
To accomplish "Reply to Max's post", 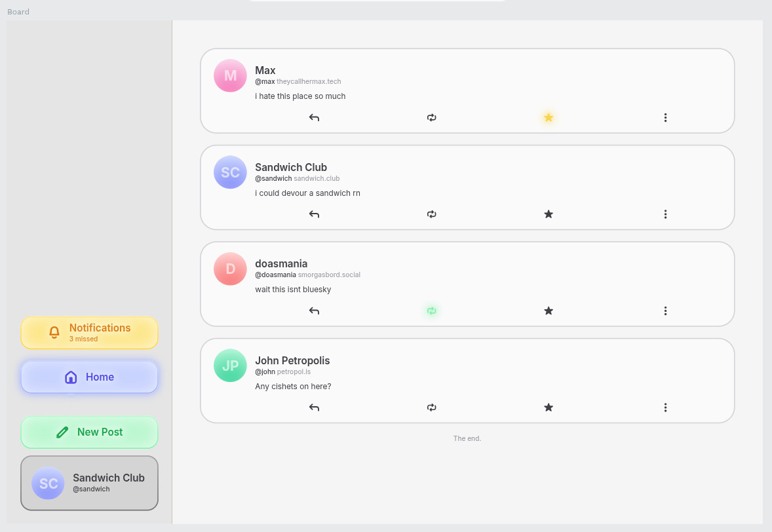I will coord(314,118).
